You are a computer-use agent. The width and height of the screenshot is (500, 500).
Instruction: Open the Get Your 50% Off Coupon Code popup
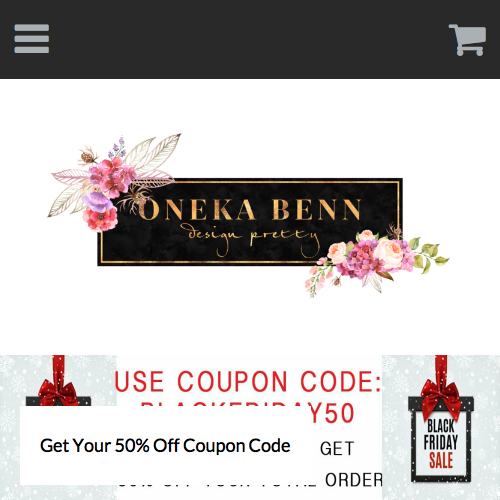pyautogui.click(x=165, y=445)
